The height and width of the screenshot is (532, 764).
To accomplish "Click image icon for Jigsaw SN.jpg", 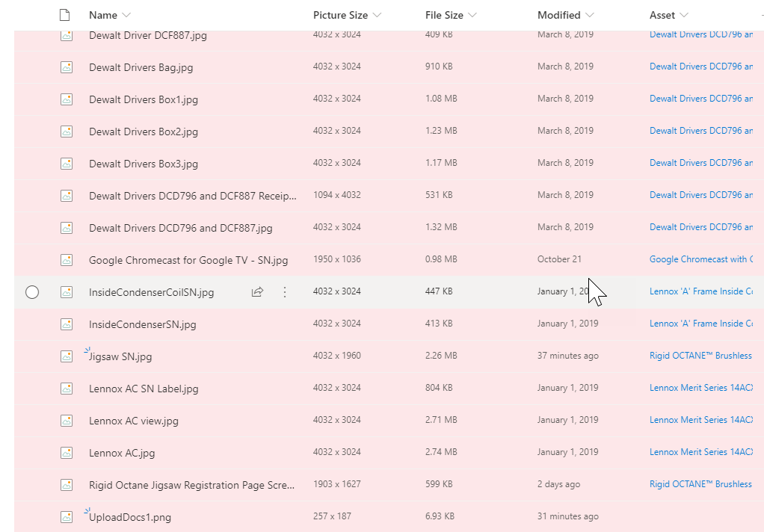I will click(x=67, y=356).
